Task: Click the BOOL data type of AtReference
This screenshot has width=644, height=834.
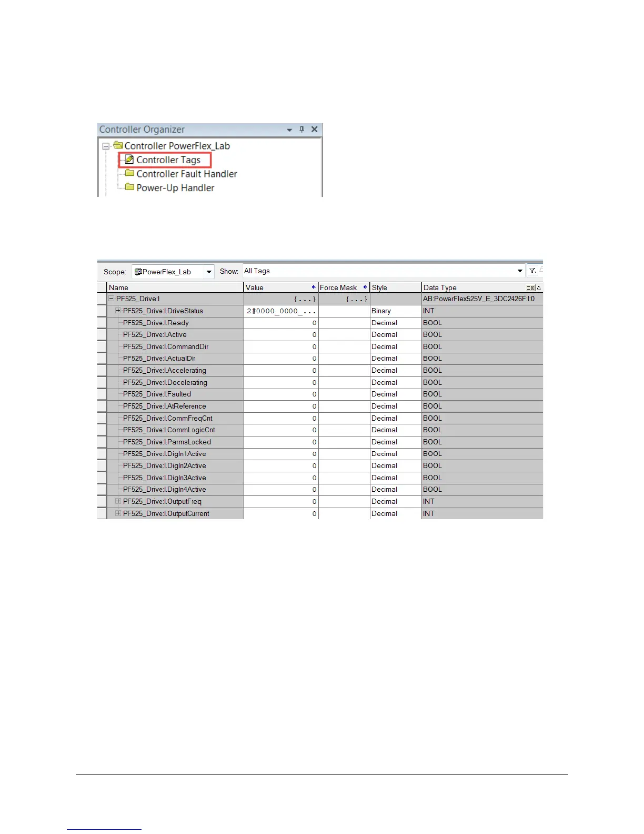Action: point(482,406)
